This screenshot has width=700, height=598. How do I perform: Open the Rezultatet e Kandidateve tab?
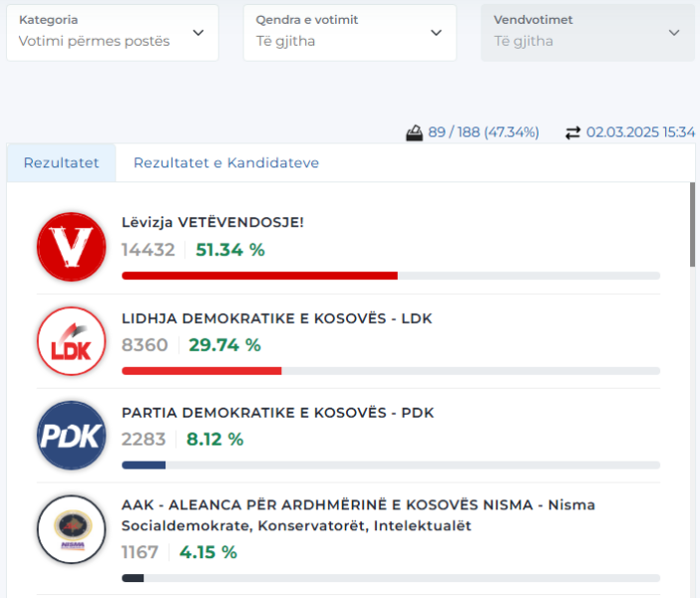tap(226, 162)
